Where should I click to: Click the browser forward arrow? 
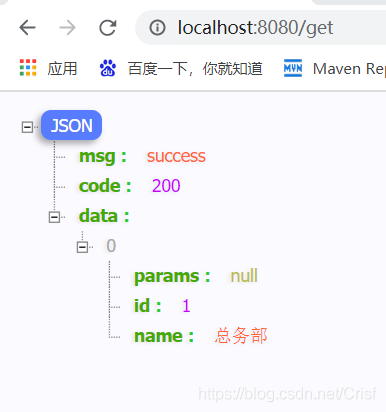(67, 27)
